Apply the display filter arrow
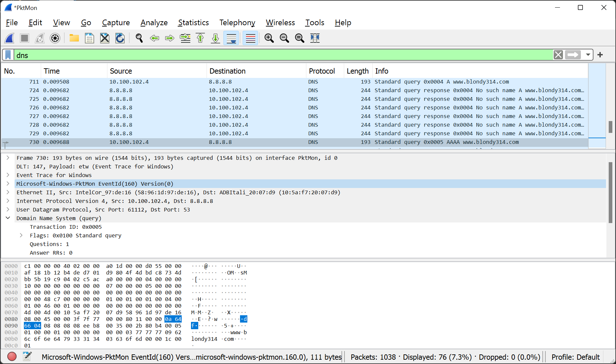The height and width of the screenshot is (364, 616). [x=573, y=55]
